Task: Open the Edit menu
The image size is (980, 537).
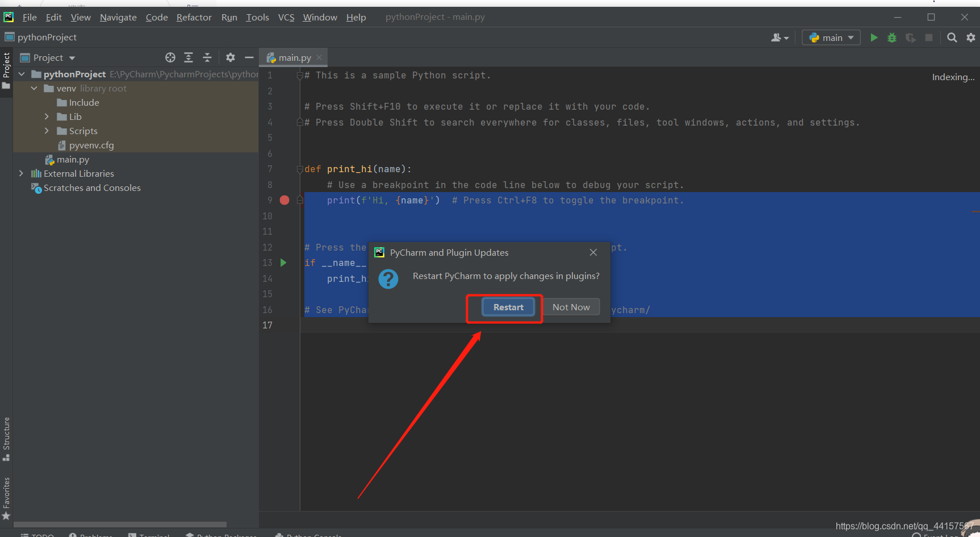Action: tap(54, 17)
